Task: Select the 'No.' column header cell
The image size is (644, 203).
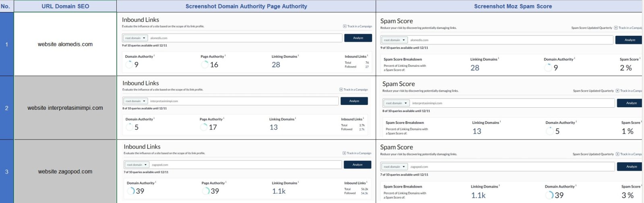Action: tap(7, 6)
